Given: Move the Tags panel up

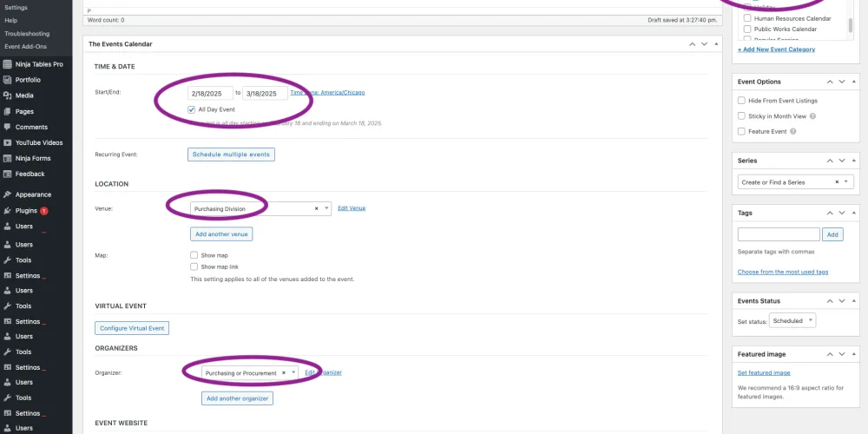Looking at the screenshot, I should click(x=827, y=213).
